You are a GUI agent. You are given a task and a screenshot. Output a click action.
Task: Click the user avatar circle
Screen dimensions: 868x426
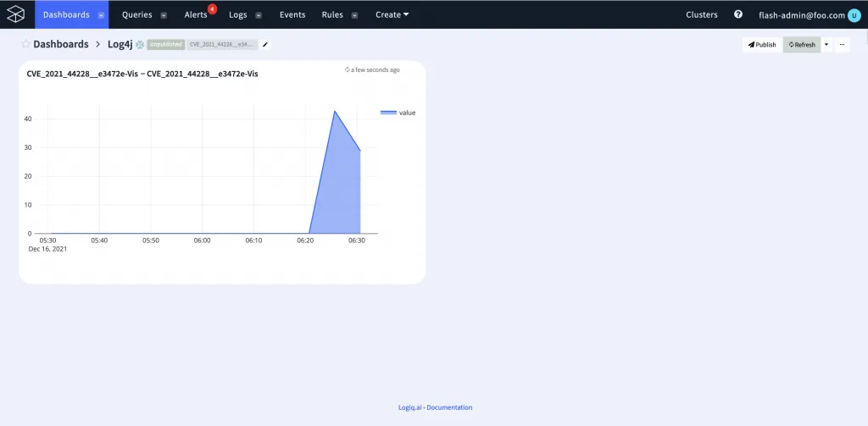(854, 14)
